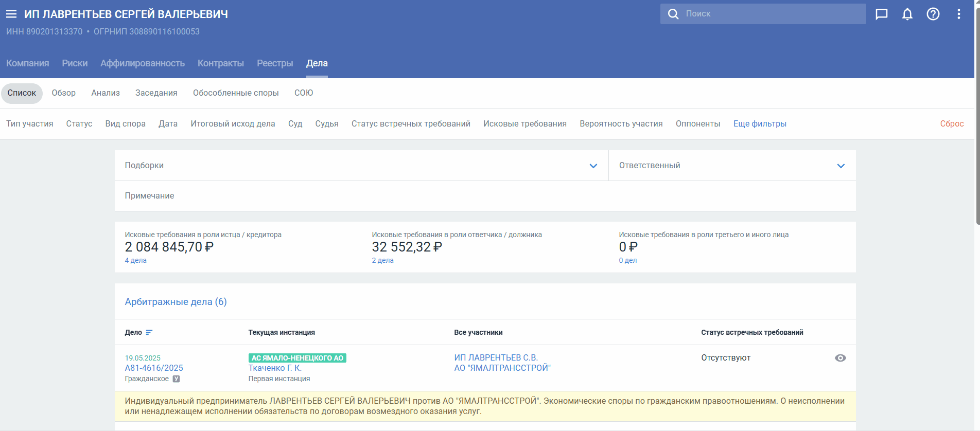Viewport: 980px width, 431px height.
Task: Expand the Ответственный dropdown
Action: [x=841, y=166]
